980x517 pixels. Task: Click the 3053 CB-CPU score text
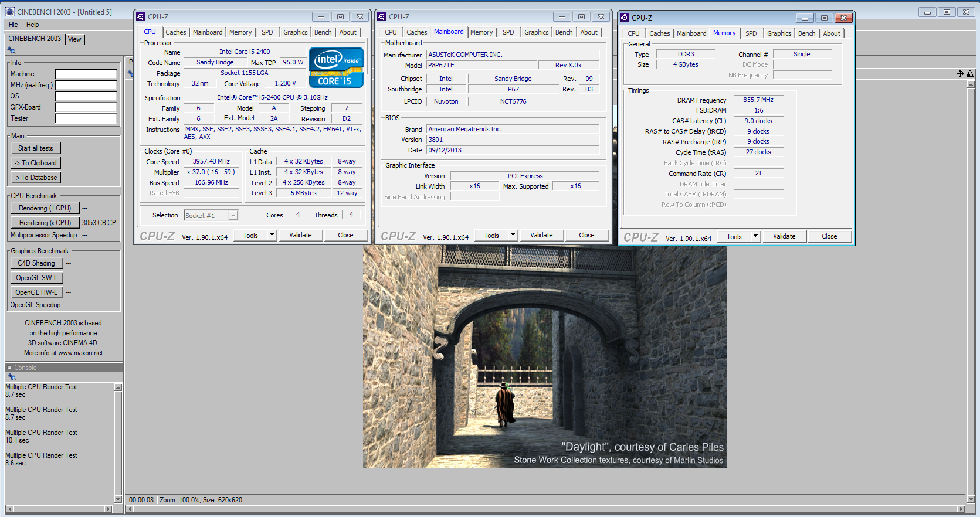(100, 223)
